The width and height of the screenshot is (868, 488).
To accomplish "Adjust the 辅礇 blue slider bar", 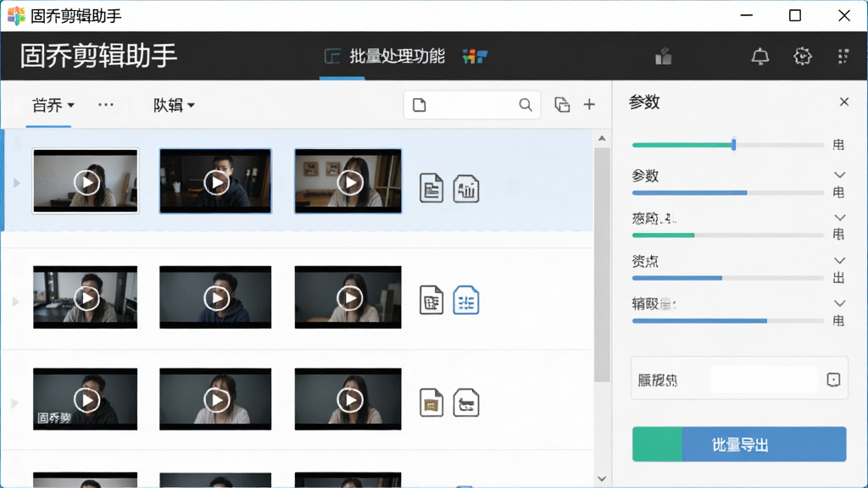I will (728, 321).
